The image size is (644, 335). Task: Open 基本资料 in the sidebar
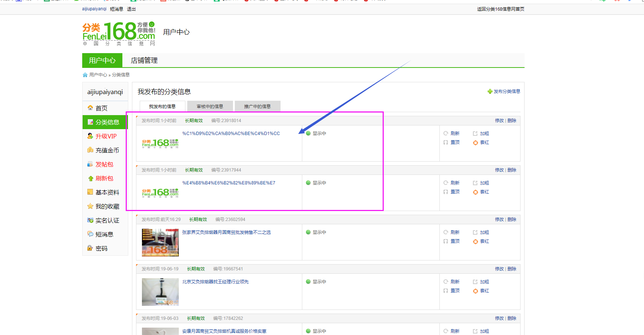click(x=107, y=192)
